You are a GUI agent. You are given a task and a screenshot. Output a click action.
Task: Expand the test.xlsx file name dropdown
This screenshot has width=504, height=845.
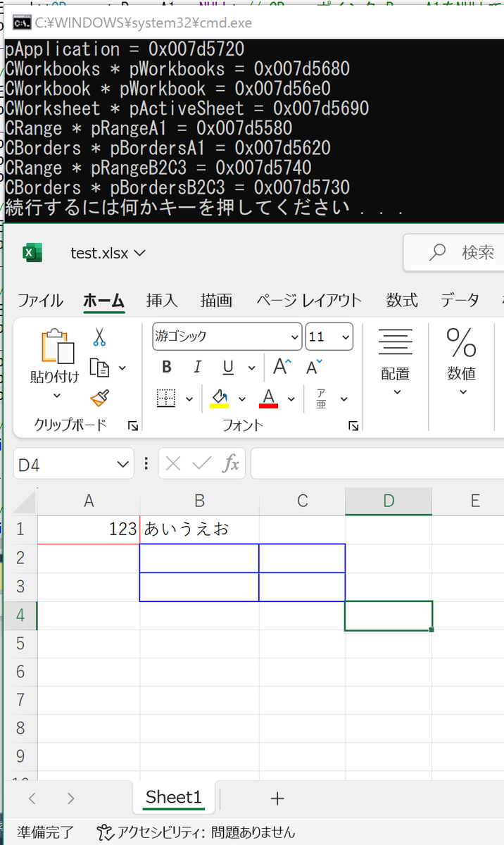point(139,252)
